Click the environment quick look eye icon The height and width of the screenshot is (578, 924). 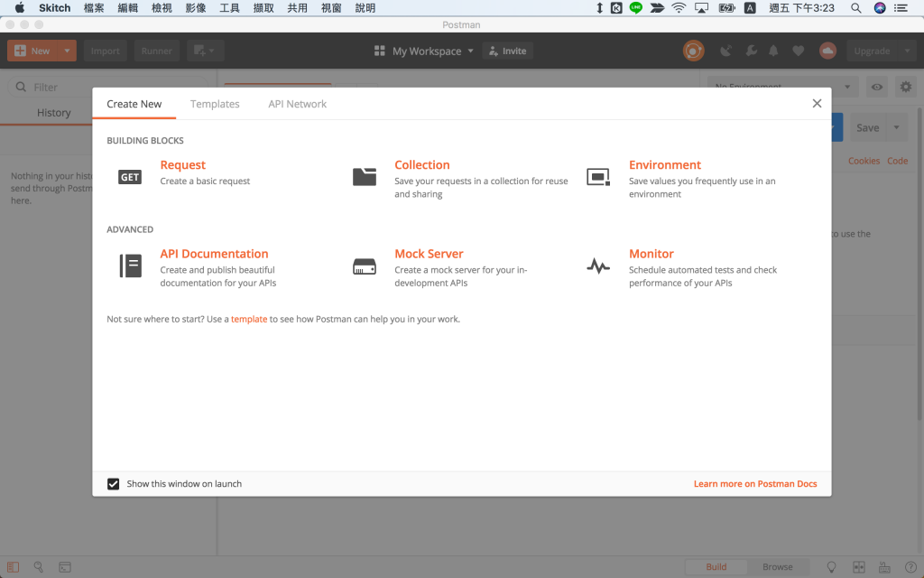pos(877,88)
